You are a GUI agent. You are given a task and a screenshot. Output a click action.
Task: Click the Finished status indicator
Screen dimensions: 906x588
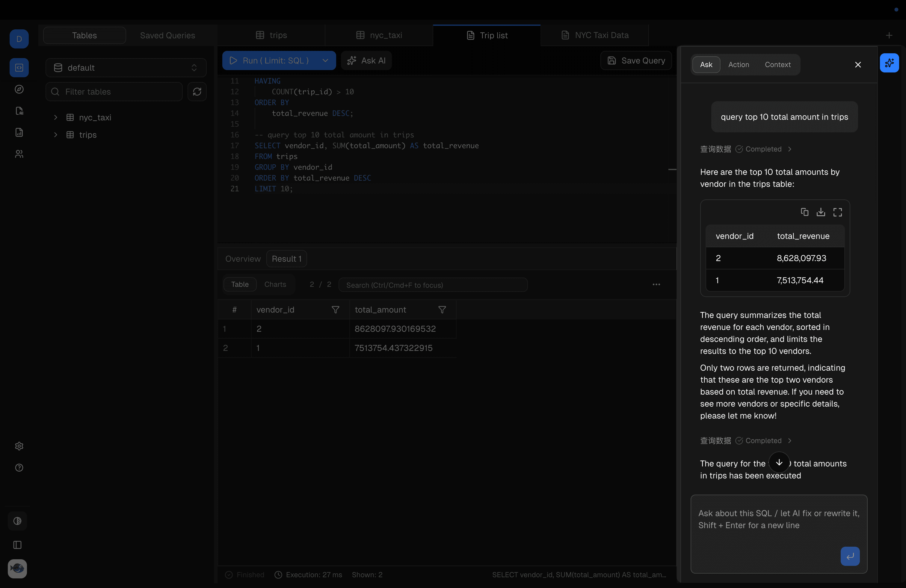[245, 575]
